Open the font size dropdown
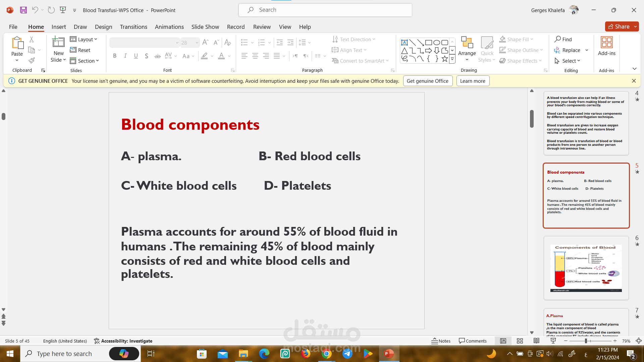The height and width of the screenshot is (362, 644). pyautogui.click(x=197, y=43)
